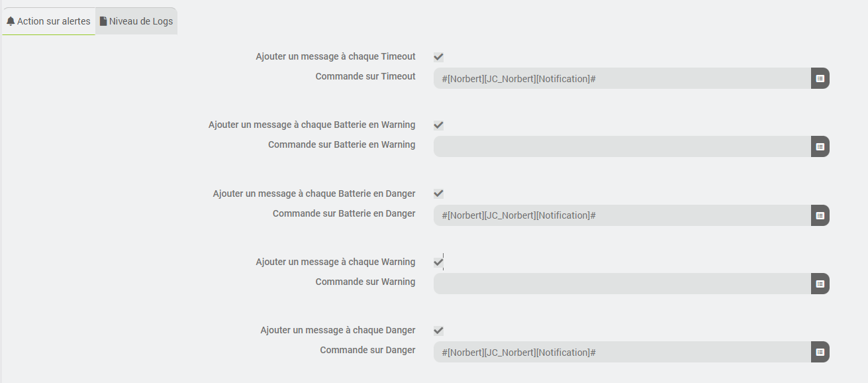
Task: Open command picker for Commande sur Danger
Action: pos(820,352)
